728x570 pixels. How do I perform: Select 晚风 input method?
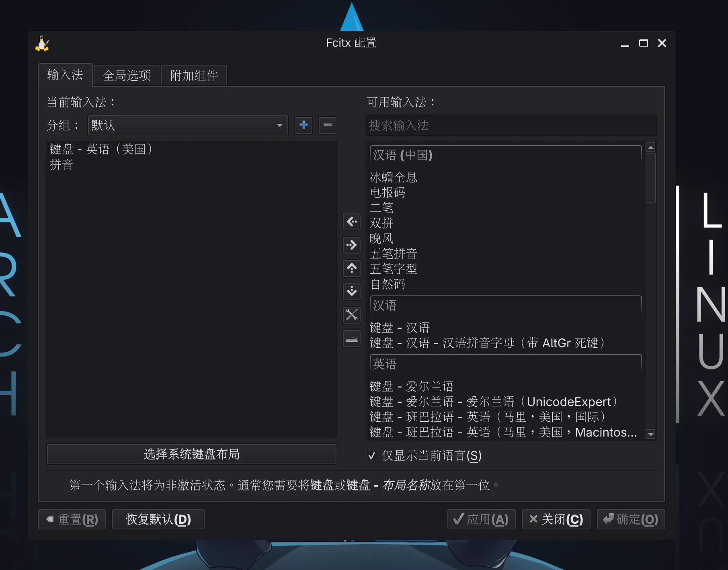pos(506,238)
